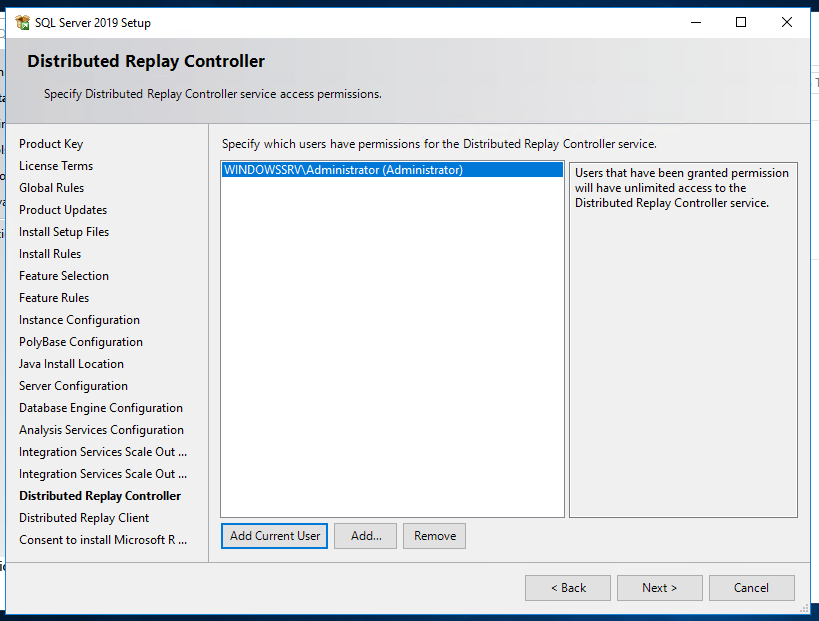This screenshot has height=621, width=819.
Task: Click the Distributed Replay Controller page heading
Action: (146, 61)
